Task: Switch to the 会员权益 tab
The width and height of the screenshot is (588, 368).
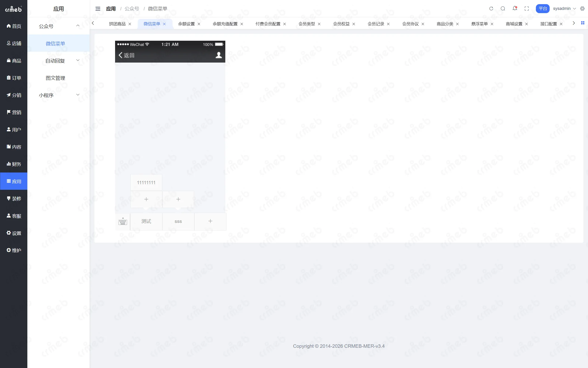Action: 341,24
